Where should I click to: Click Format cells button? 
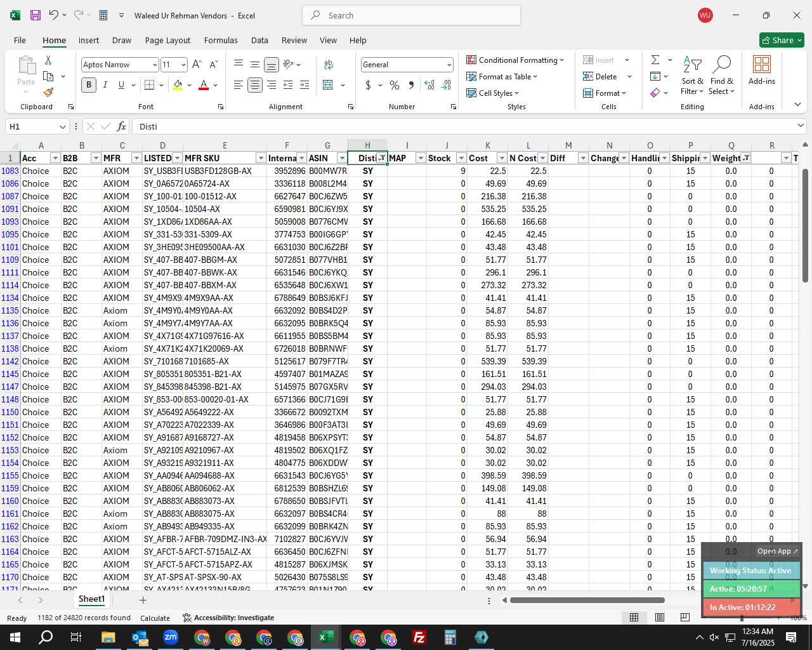point(605,93)
